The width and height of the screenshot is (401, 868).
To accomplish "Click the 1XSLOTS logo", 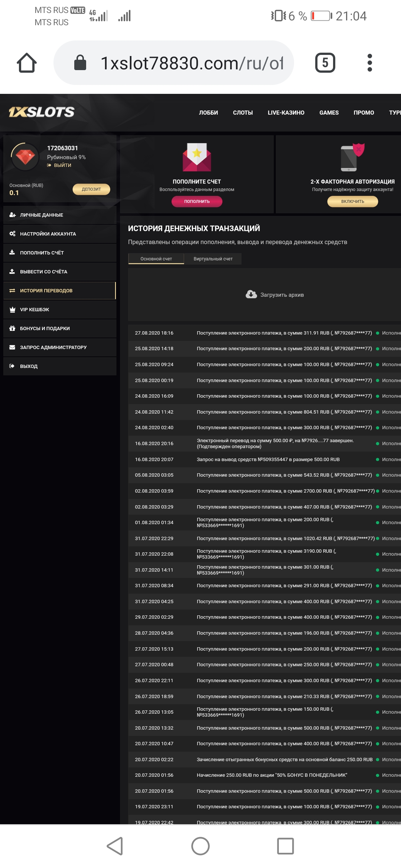I will [42, 112].
